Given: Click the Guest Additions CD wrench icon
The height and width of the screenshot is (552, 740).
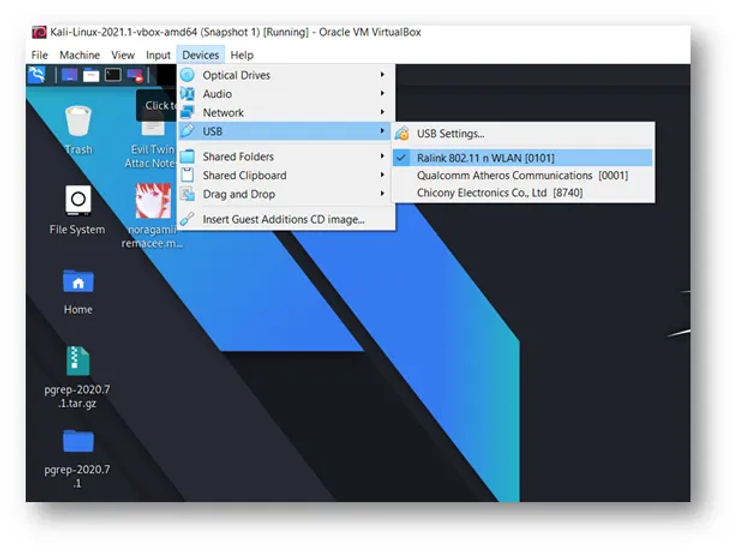Looking at the screenshot, I should point(188,219).
